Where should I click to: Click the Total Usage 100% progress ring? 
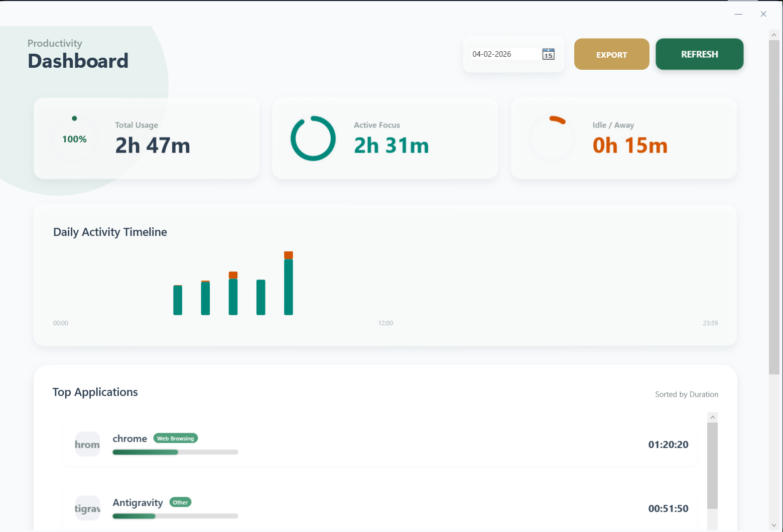tap(74, 139)
